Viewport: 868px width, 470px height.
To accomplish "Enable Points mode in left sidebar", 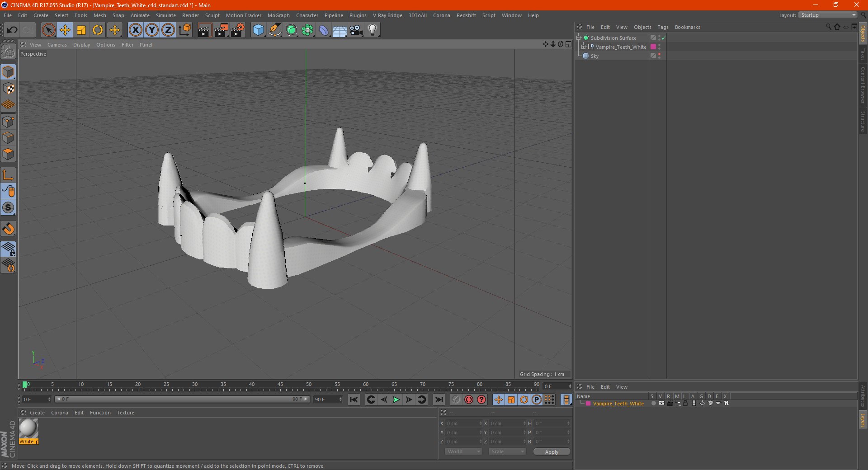I will point(8,122).
